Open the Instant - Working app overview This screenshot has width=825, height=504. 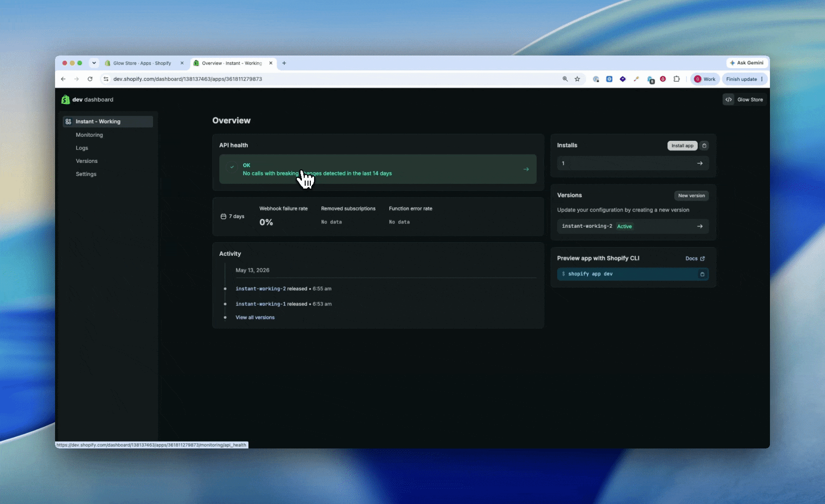click(108, 121)
